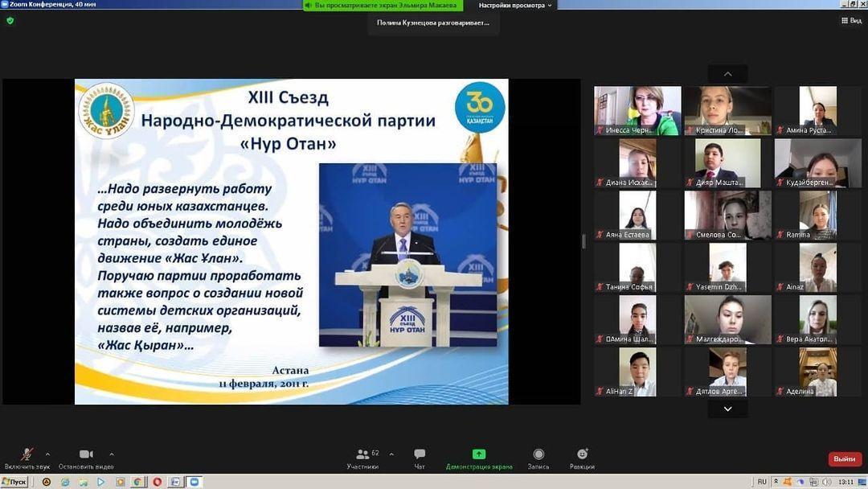Select Аяна Естаева video thumbnail
This screenshot has width=868, height=489.
point(637,216)
